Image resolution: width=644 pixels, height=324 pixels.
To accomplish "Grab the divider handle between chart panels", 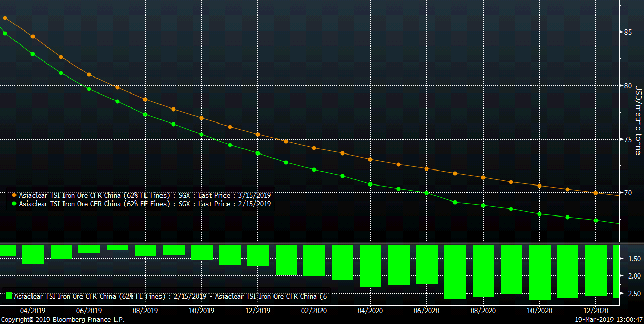I will pos(322,243).
